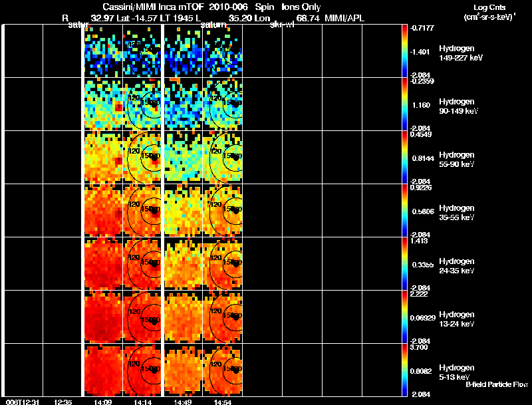Click the '2.222' color scale value
This screenshot has width=532, height=405.
[x=419, y=294]
